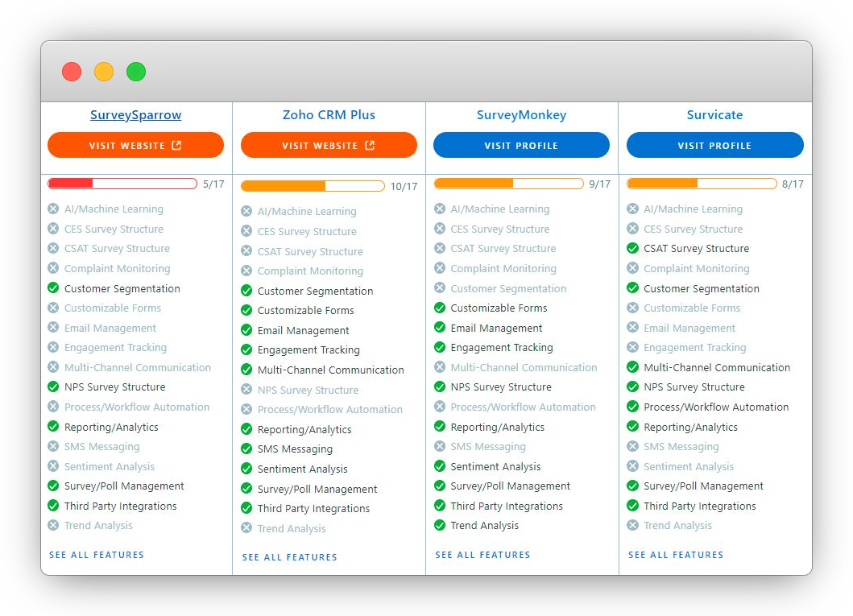The width and height of the screenshot is (853, 616).
Task: Select SurveySparrow's Reporting/Analytics feature text
Action: (x=111, y=428)
